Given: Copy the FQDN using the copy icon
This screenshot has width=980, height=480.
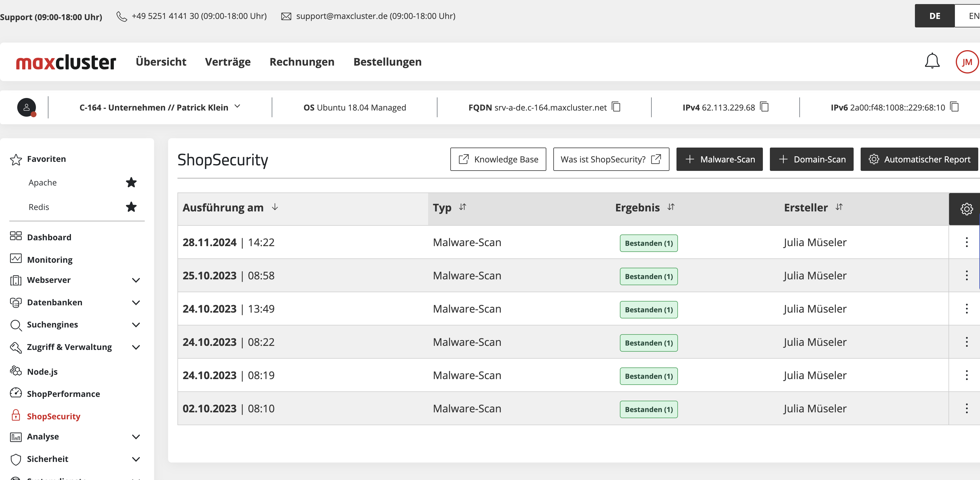Looking at the screenshot, I should (616, 107).
